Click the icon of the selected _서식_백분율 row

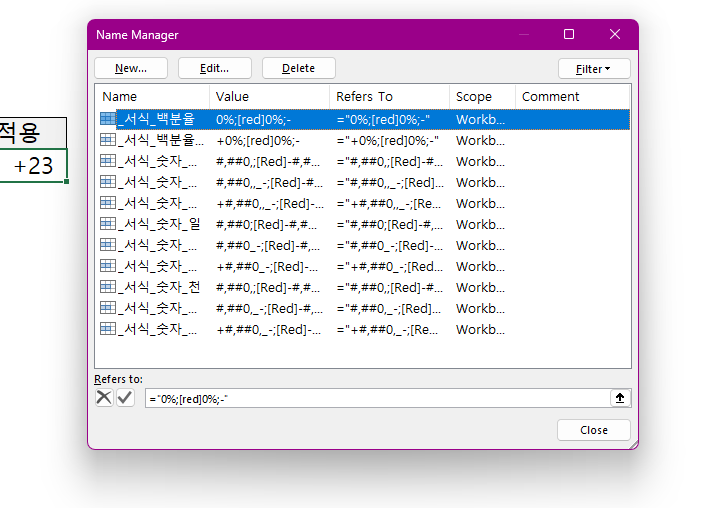108,119
